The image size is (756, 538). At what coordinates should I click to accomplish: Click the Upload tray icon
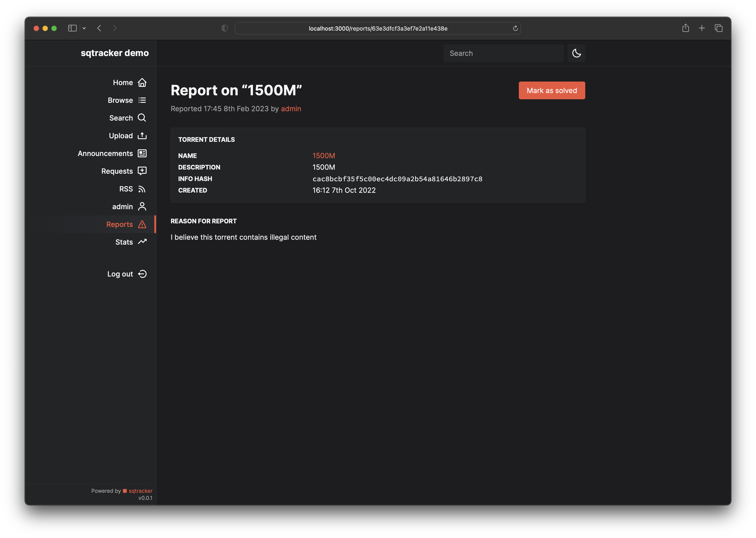142,136
